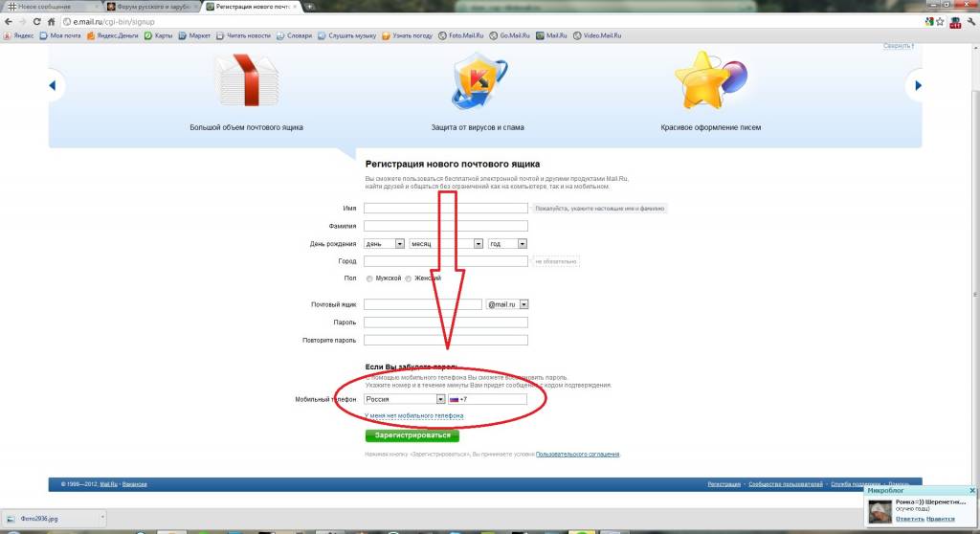Select the Регистрация нового почтового tab
980x534 pixels.
tap(253, 7)
